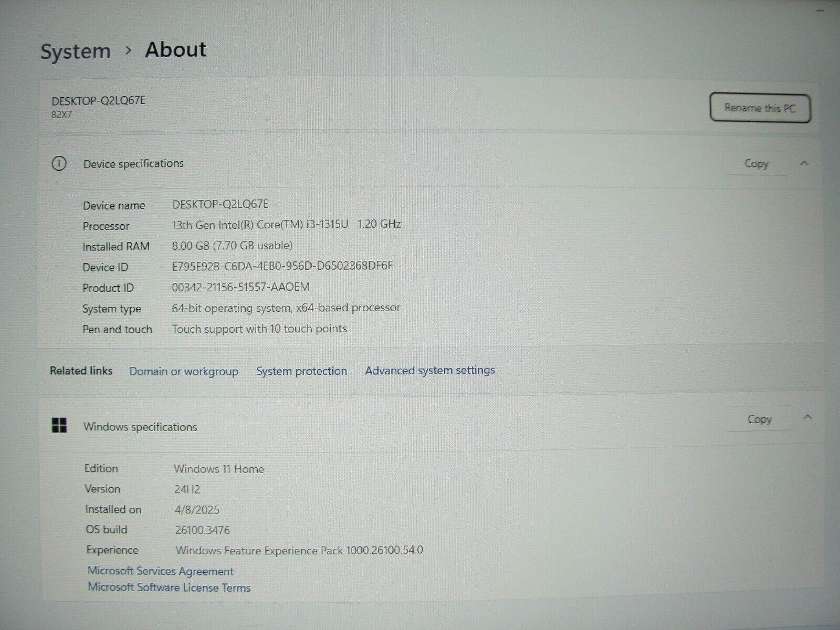Click the Product ID value field
The height and width of the screenshot is (630, 840).
[x=241, y=287]
